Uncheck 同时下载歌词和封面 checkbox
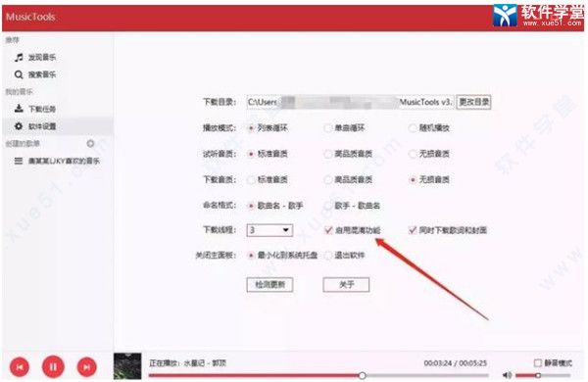This screenshot has width=588, height=382. click(413, 230)
